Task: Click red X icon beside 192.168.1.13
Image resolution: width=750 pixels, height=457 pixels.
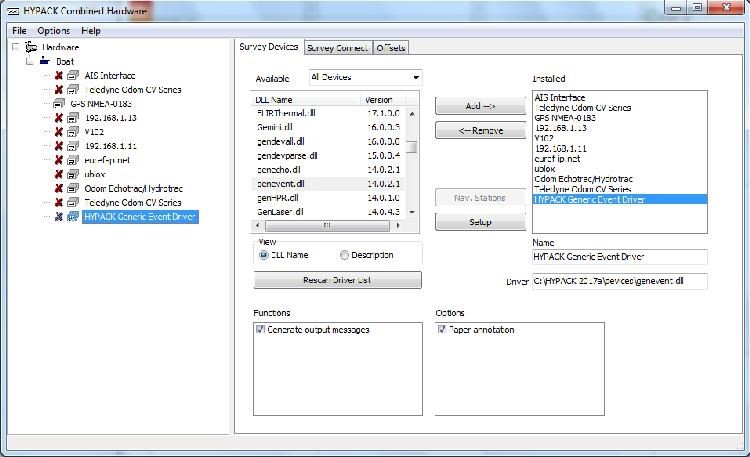Action: pyautogui.click(x=59, y=118)
